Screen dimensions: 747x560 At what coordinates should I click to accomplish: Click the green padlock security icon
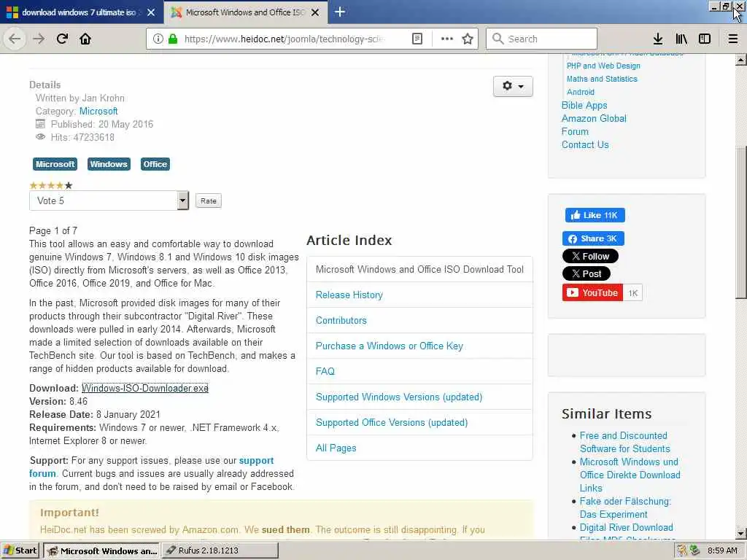(172, 39)
